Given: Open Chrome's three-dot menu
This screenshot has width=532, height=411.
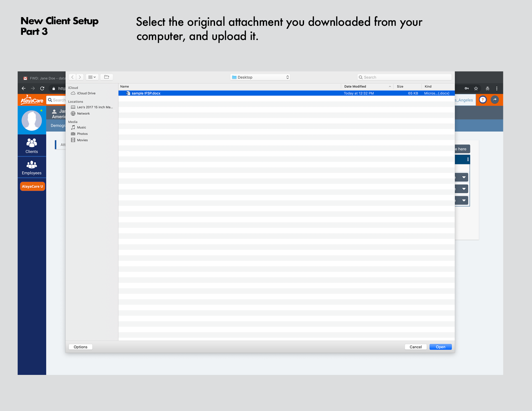Looking at the screenshot, I should [497, 88].
